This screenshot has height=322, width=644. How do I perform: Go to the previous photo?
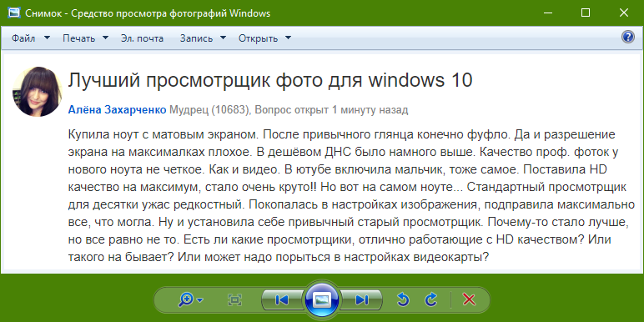point(282,300)
